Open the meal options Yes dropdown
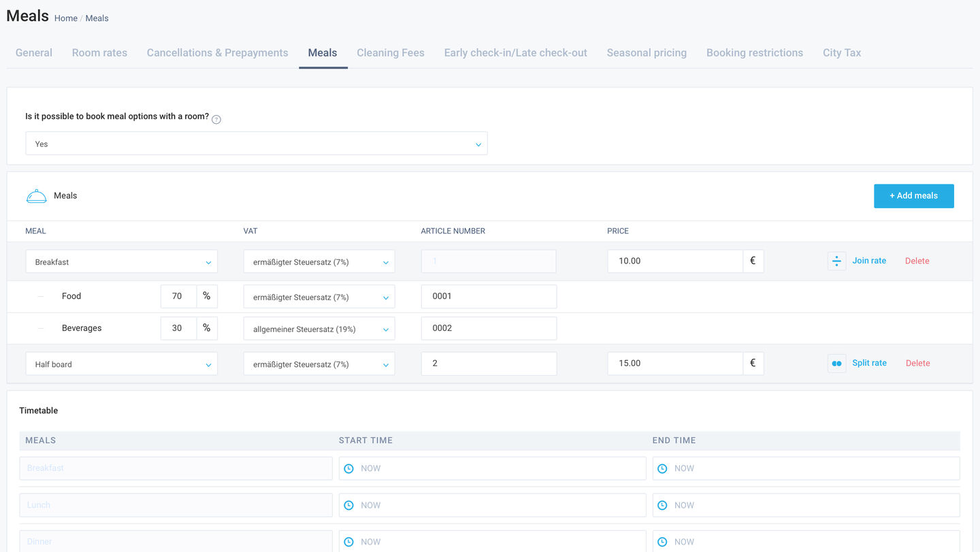Viewport: 980px width, 552px height. pos(257,144)
